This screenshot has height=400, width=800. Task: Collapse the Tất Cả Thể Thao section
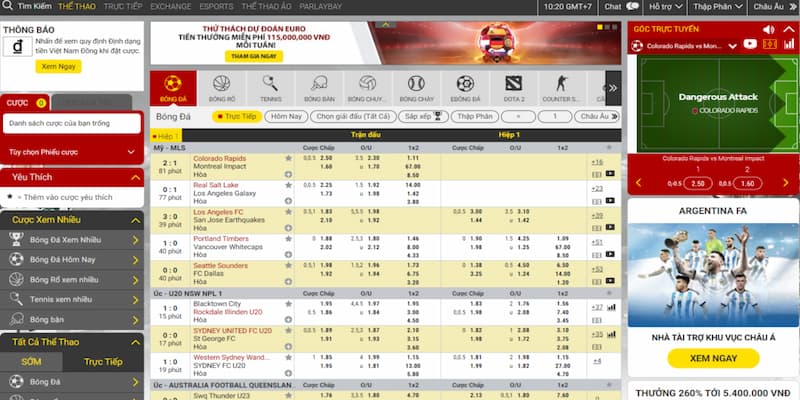[135, 342]
